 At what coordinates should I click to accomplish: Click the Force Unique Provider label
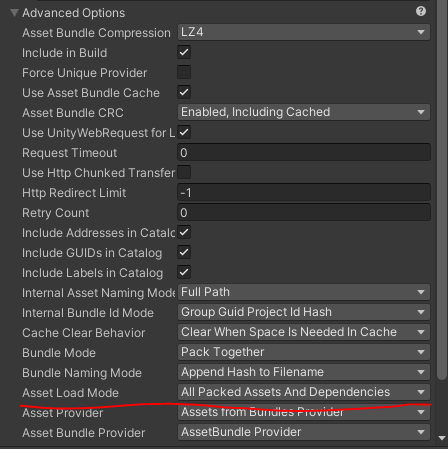click(x=84, y=73)
